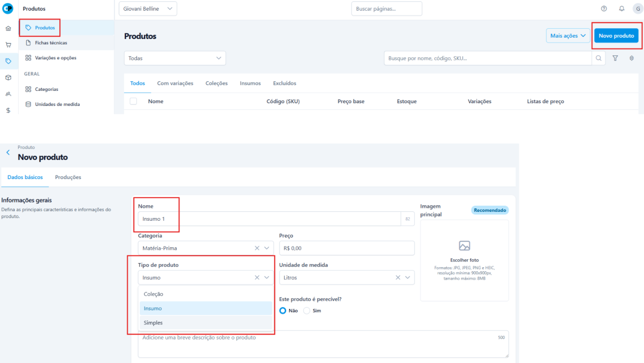Open the Produções tab
Screen dimensions: 644x363
(x=68, y=177)
